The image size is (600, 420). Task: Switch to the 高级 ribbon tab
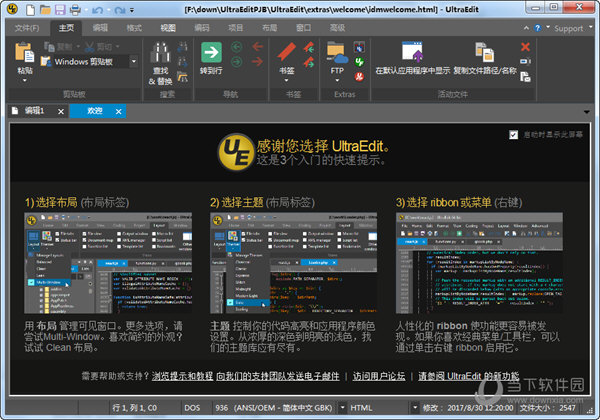click(338, 28)
